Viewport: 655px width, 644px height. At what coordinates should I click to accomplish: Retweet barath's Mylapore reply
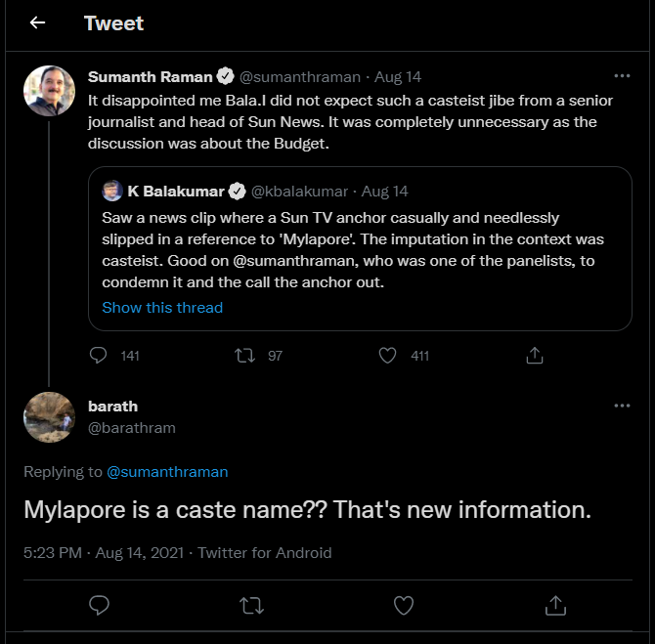(251, 606)
